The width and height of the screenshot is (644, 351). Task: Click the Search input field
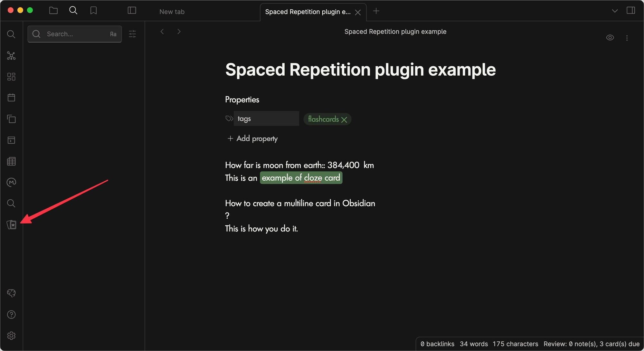click(74, 34)
